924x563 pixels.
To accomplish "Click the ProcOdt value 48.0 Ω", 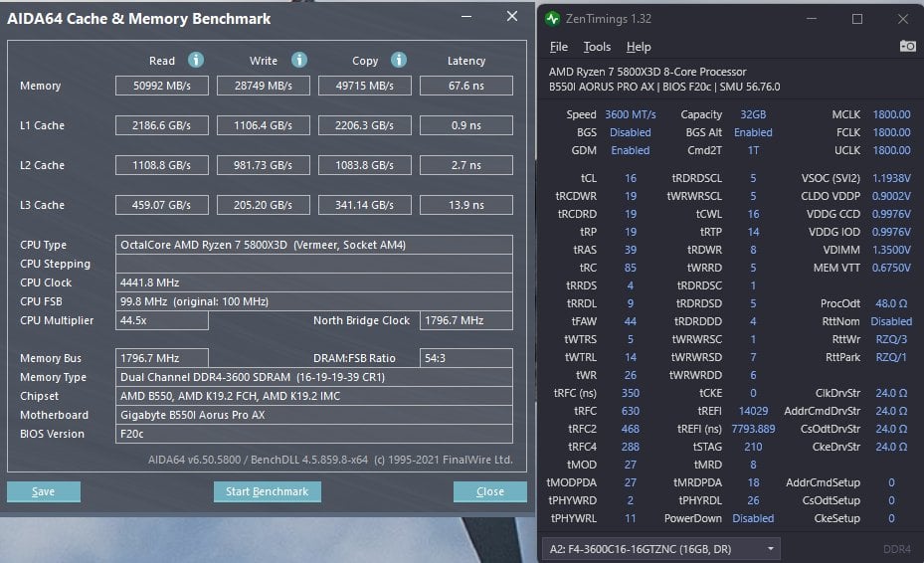I will pos(891,303).
